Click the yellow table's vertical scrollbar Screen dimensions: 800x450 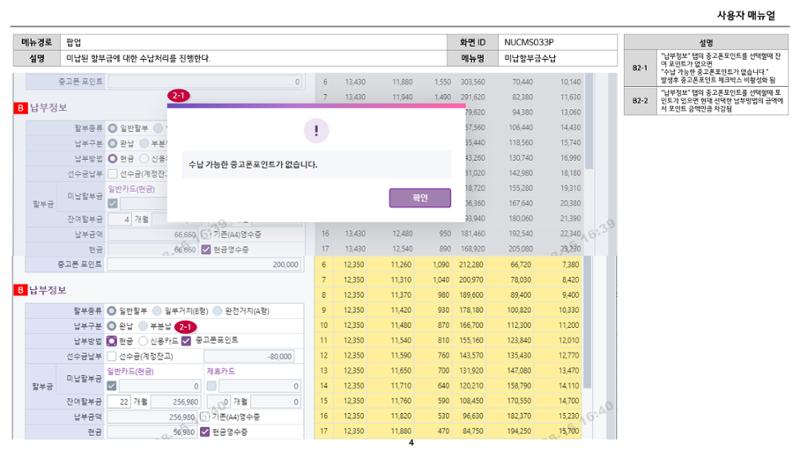tap(588, 322)
